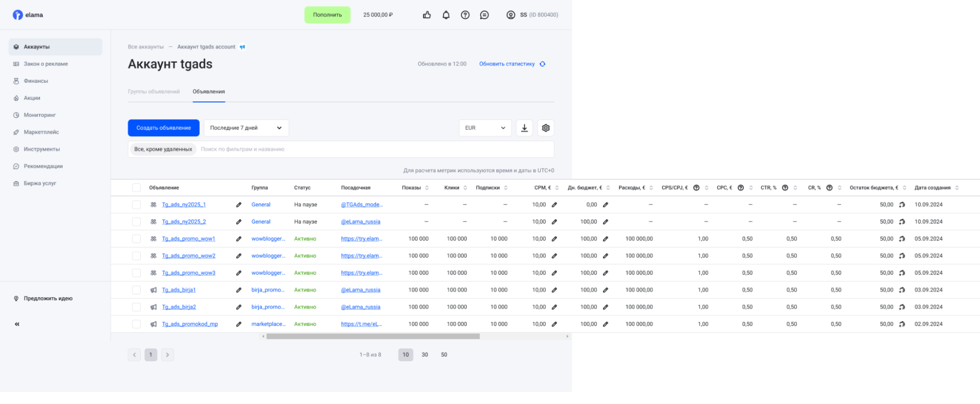Open the help question mark icon

(465, 15)
